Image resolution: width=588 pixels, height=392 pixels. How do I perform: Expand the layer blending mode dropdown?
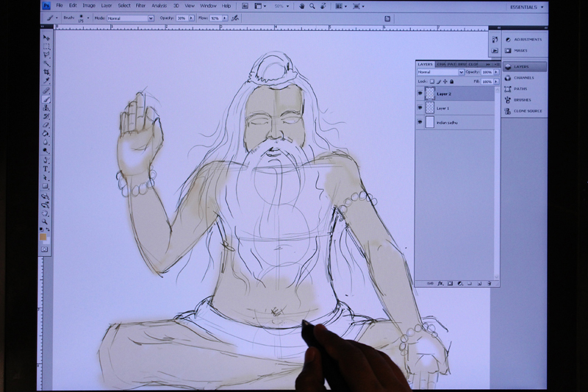coord(440,72)
